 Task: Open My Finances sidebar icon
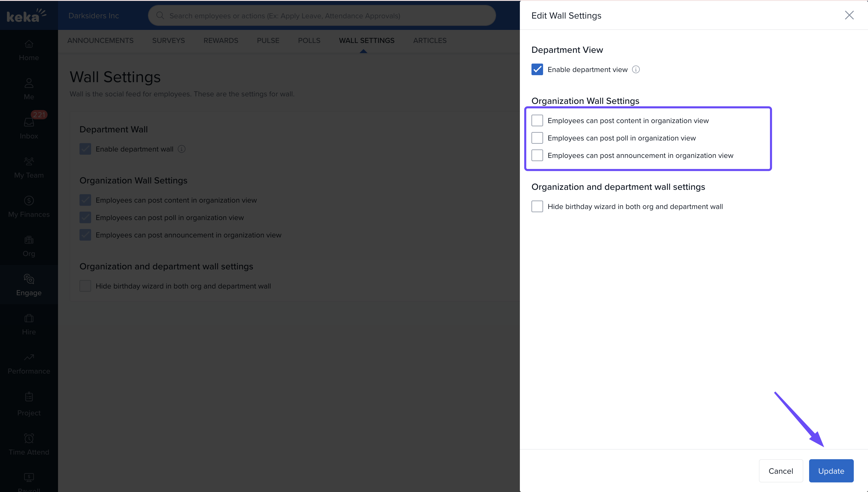coord(29,201)
